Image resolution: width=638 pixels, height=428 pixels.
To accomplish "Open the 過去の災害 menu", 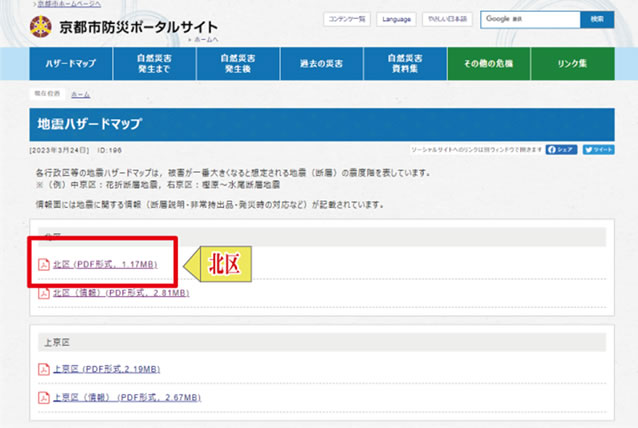I will (321, 63).
